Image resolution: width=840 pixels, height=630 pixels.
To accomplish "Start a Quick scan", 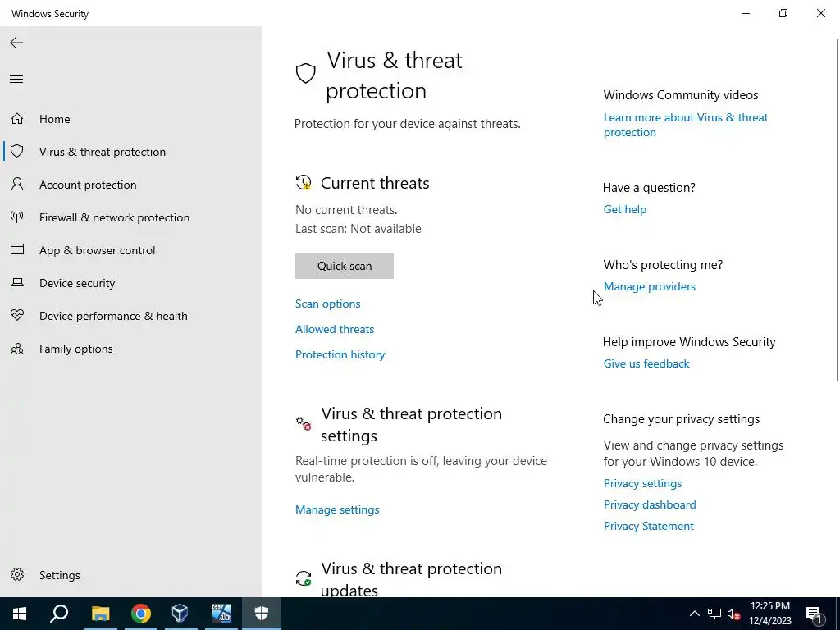I will (x=345, y=266).
